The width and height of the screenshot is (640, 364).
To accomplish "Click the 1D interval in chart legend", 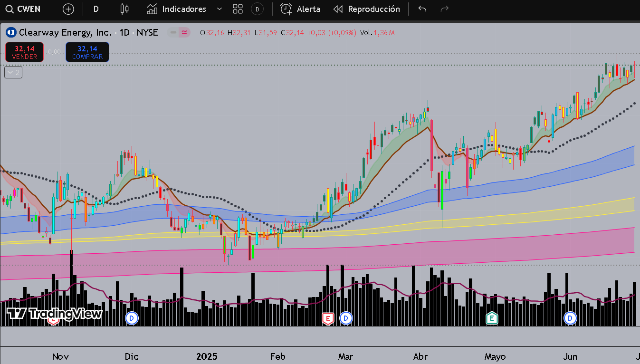I will tap(124, 33).
